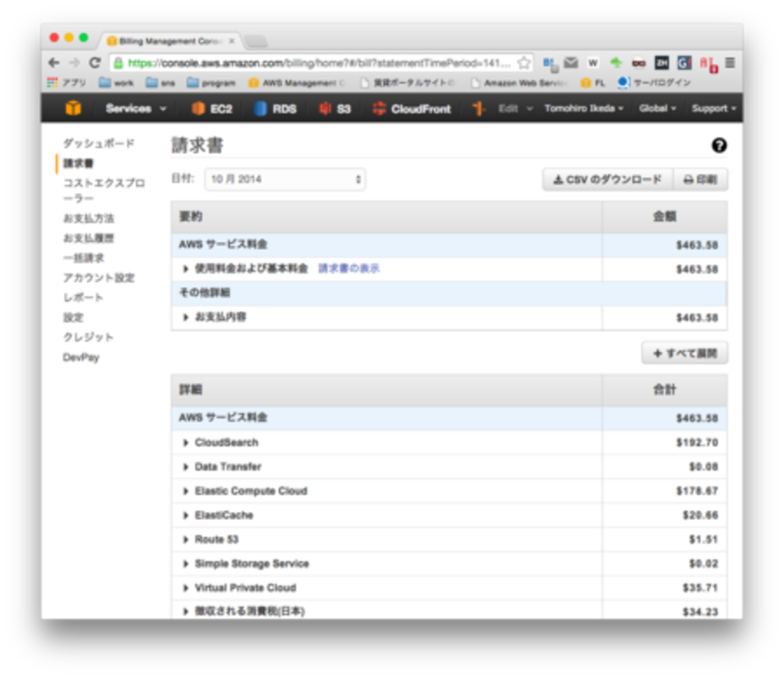Open 設定 in the sidebar
784x678 pixels.
pyautogui.click(x=74, y=318)
